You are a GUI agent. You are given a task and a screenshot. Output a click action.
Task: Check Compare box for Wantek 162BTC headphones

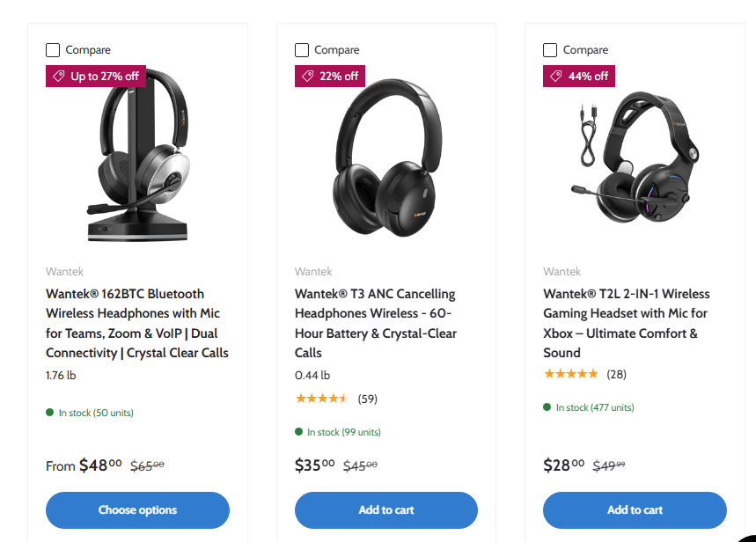[53, 50]
